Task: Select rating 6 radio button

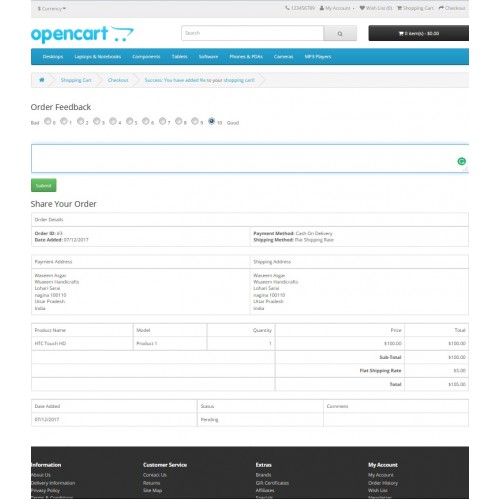Action: [146, 121]
